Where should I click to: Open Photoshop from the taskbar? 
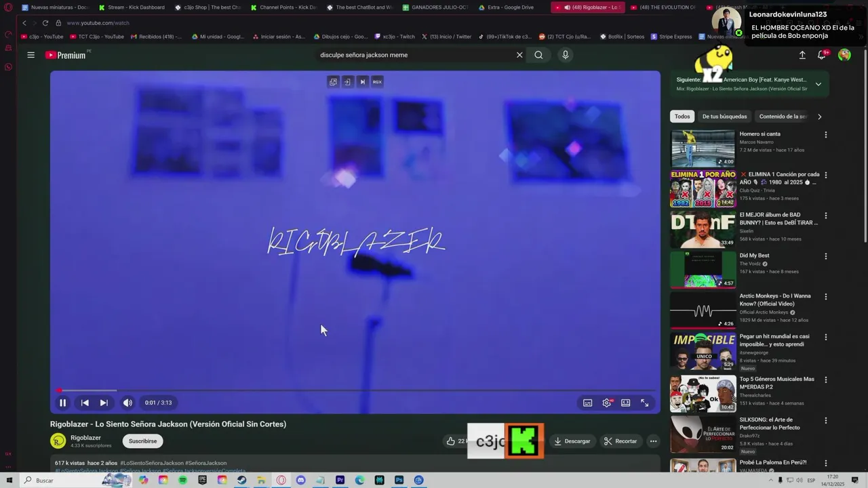point(399,480)
